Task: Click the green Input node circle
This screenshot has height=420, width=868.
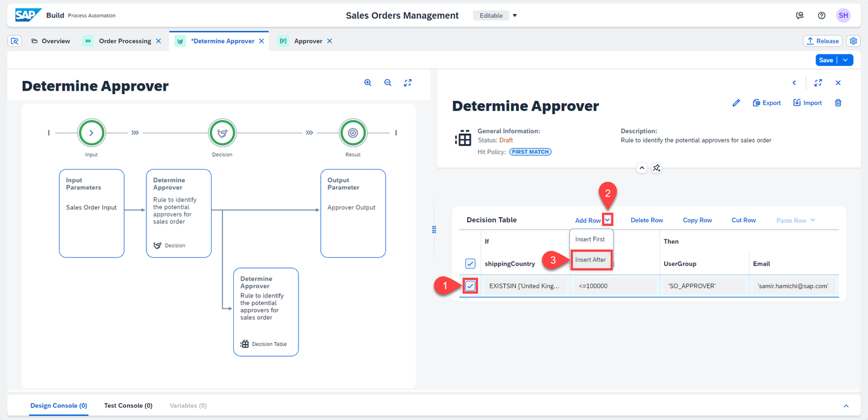Action: click(x=92, y=133)
